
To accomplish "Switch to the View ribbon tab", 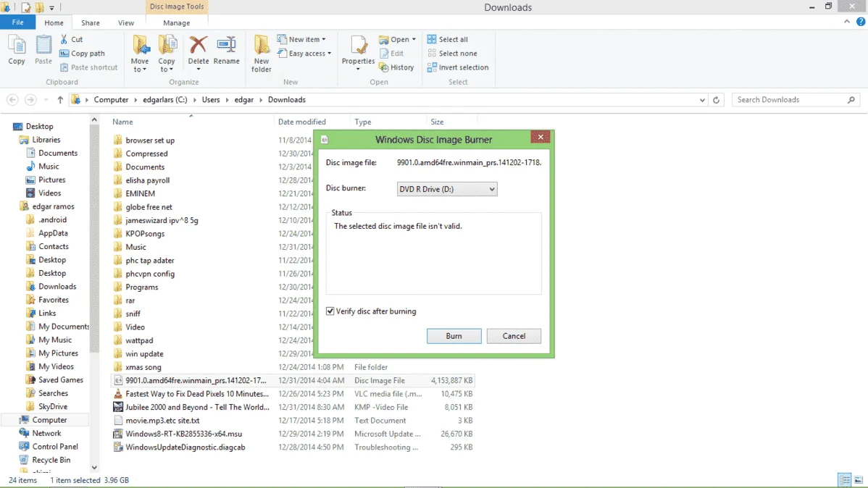I will (x=125, y=22).
